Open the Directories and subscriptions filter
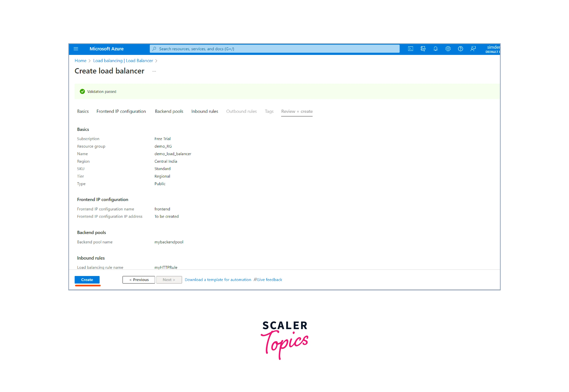 (423, 49)
